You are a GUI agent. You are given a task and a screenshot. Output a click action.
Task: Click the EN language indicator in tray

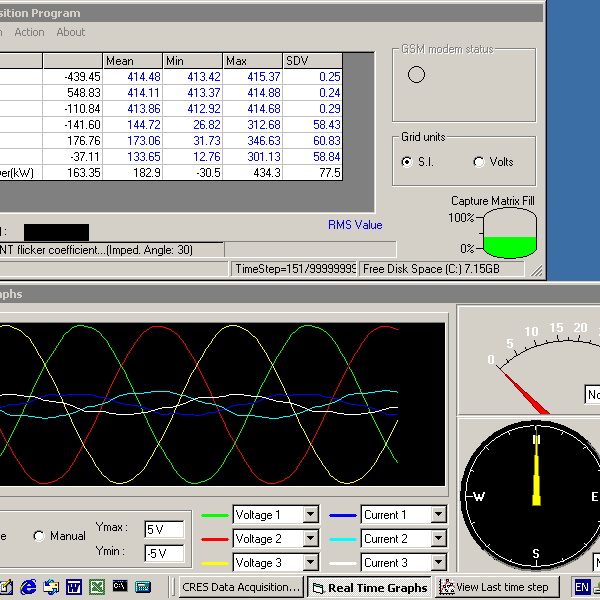pos(582,587)
